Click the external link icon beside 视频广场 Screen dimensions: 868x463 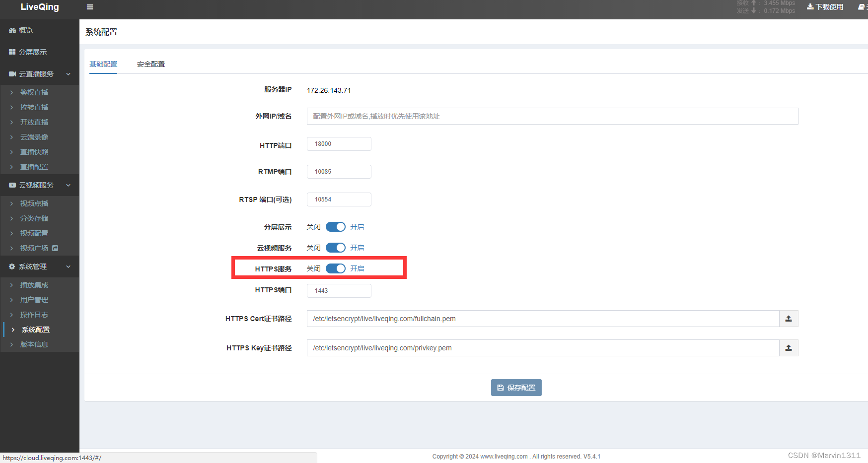click(55, 248)
